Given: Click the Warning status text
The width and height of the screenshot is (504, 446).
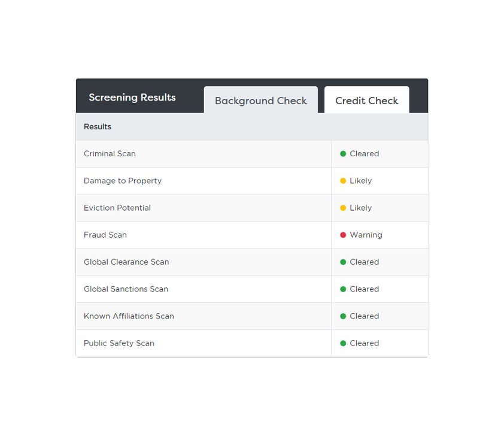Looking at the screenshot, I should (366, 235).
